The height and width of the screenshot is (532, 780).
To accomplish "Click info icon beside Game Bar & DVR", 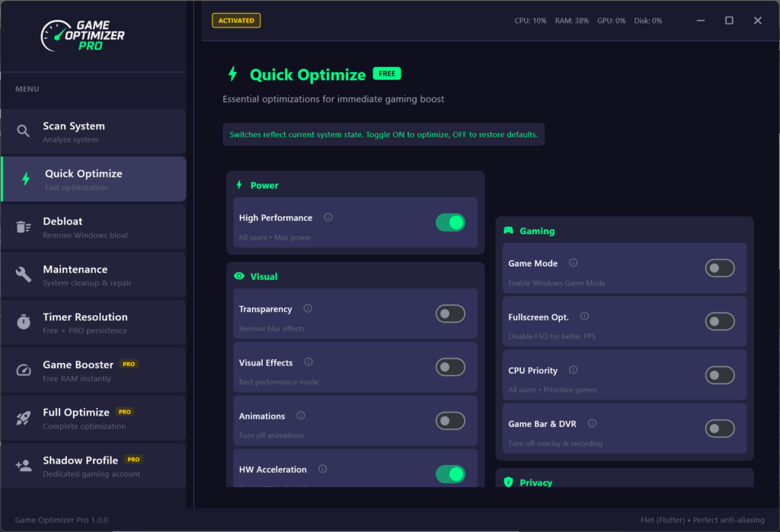I will 592,424.
